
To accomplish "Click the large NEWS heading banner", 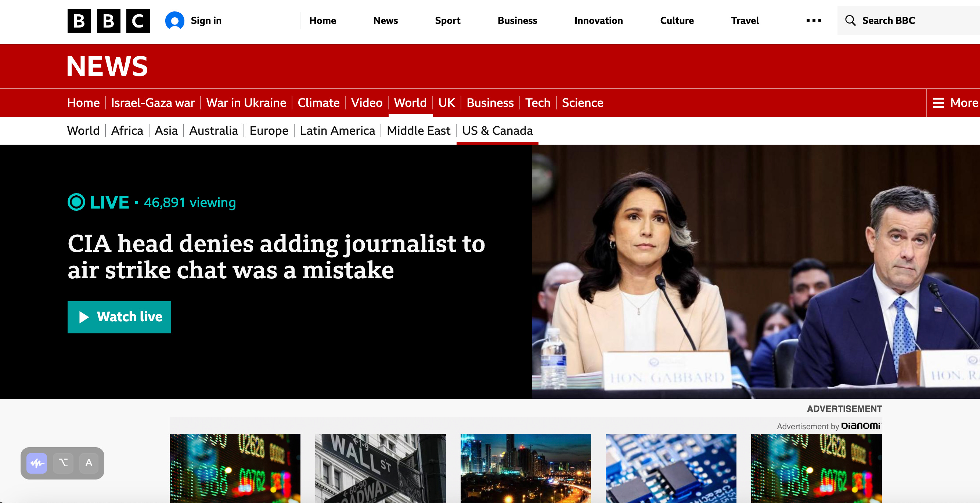I will pyautogui.click(x=107, y=66).
